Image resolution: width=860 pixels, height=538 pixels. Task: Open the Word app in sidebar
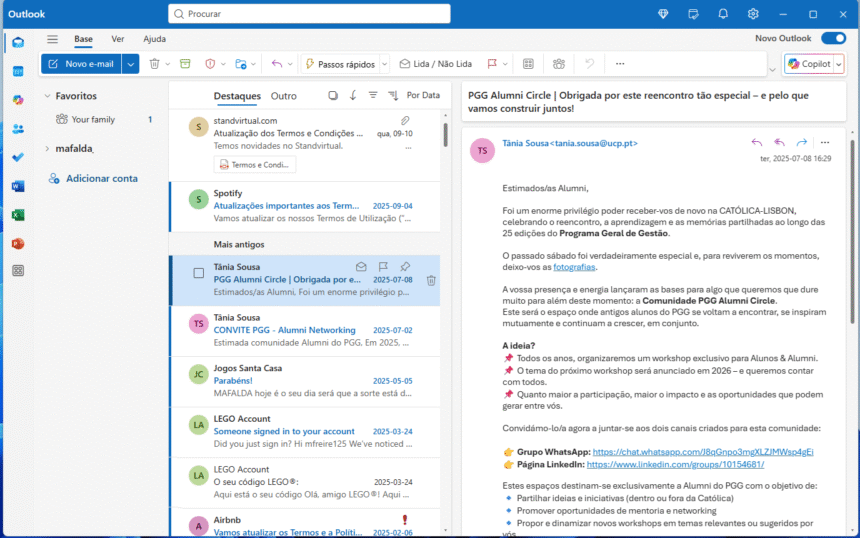tap(18, 186)
